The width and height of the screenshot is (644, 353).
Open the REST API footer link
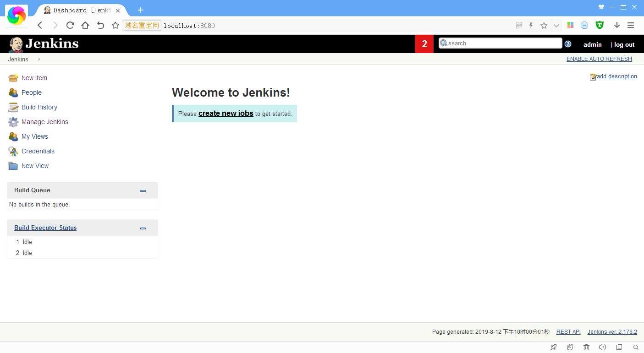pos(568,332)
